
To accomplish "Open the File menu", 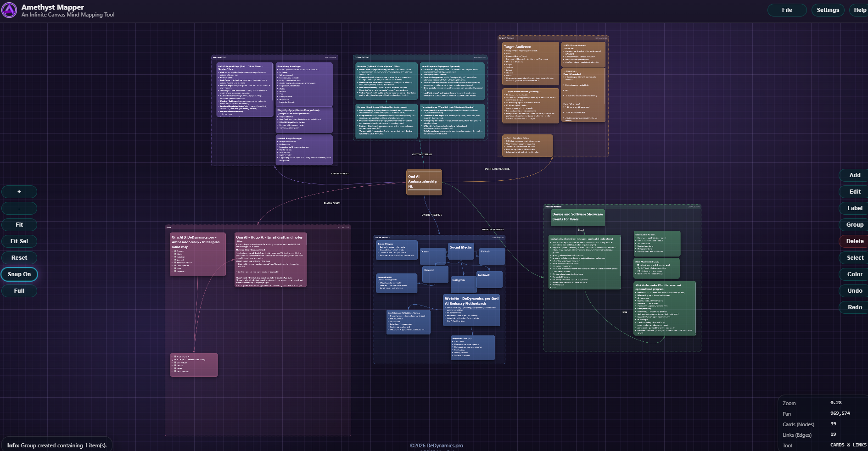I will coord(787,10).
